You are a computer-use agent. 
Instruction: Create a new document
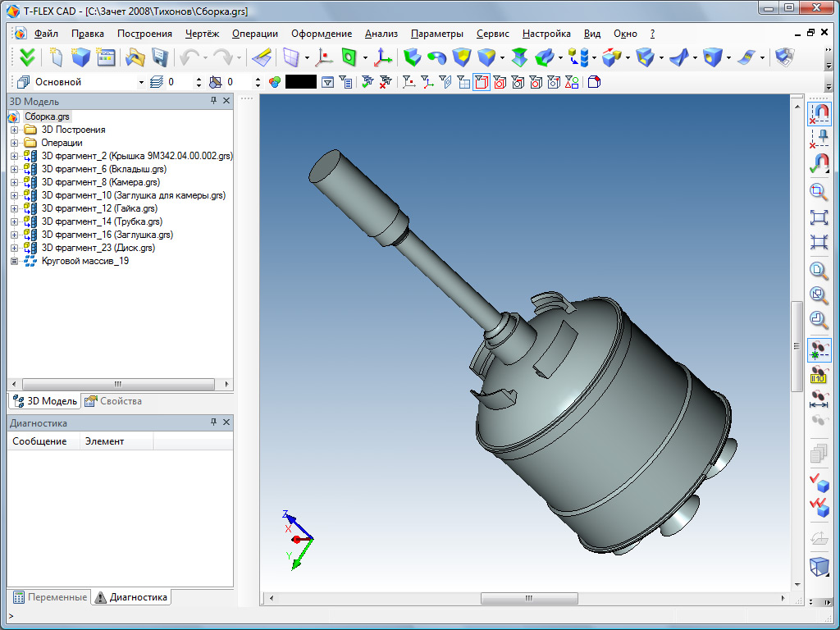tap(56, 57)
